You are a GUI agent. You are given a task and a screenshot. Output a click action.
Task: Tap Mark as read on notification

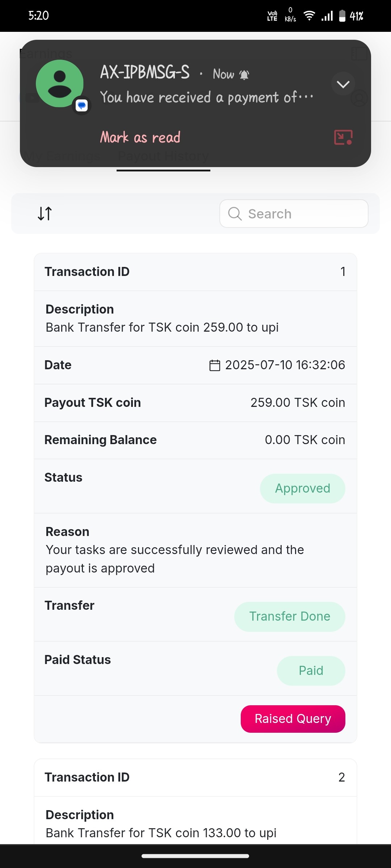[140, 137]
